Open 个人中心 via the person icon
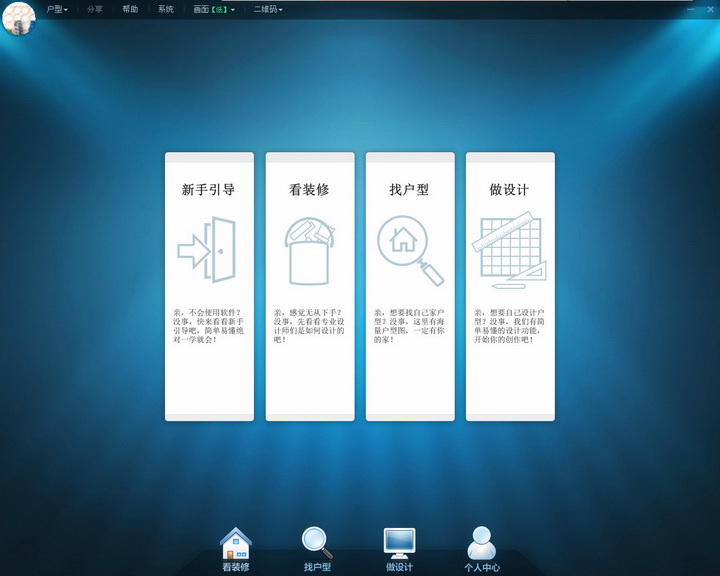Screen dimensions: 720x576 click(x=481, y=543)
